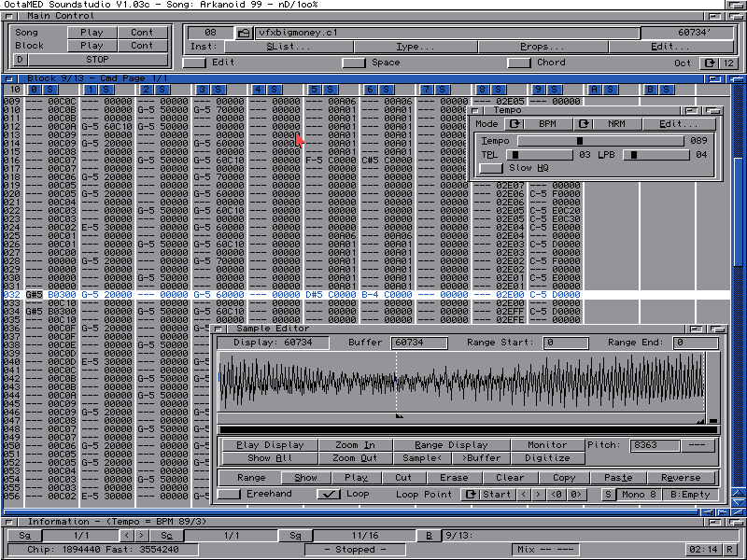Click the loop point Start cycle icon

pyautogui.click(x=472, y=495)
